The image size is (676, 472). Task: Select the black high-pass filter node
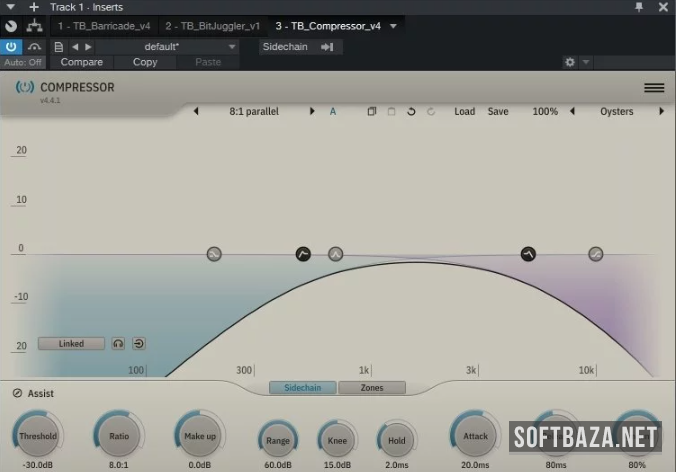[x=303, y=254]
